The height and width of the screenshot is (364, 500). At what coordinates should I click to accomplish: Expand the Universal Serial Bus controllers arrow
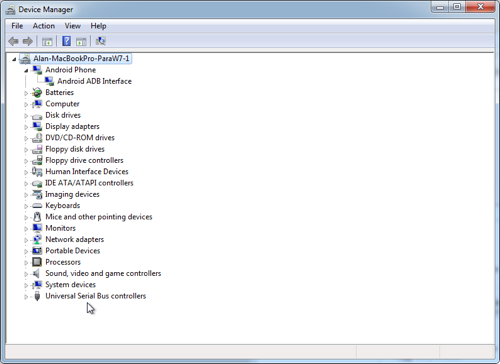coord(26,297)
